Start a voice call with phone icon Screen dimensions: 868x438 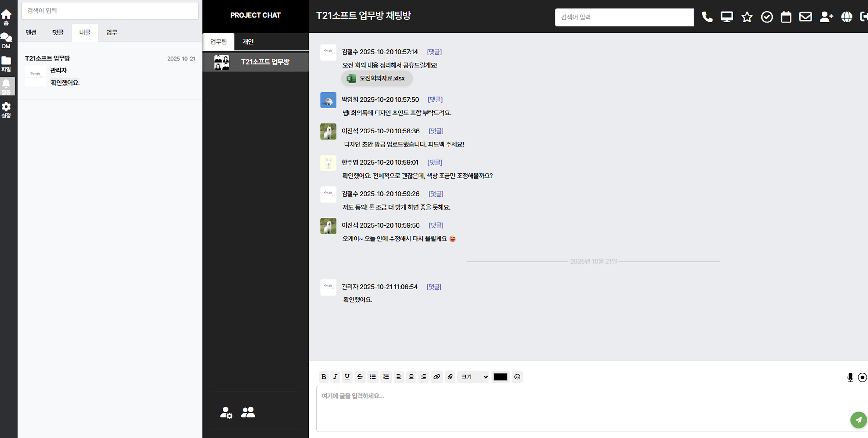(707, 17)
